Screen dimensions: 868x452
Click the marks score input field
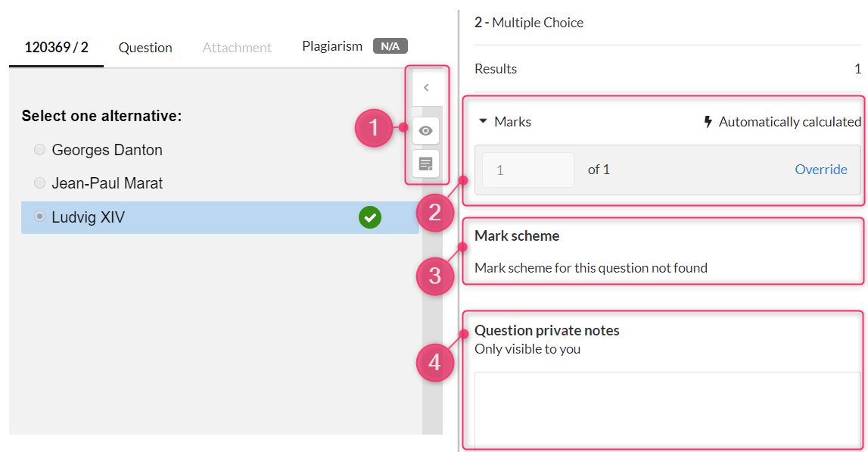tap(528, 170)
